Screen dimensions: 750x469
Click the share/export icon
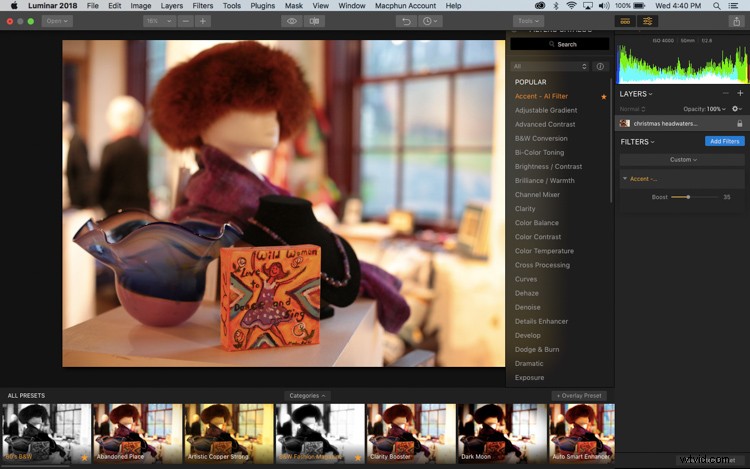(x=736, y=21)
